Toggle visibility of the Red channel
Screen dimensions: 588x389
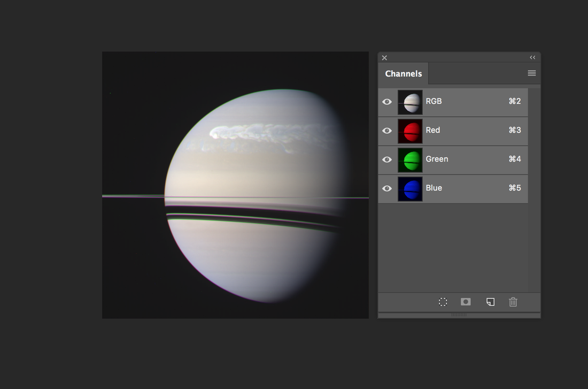(x=387, y=131)
